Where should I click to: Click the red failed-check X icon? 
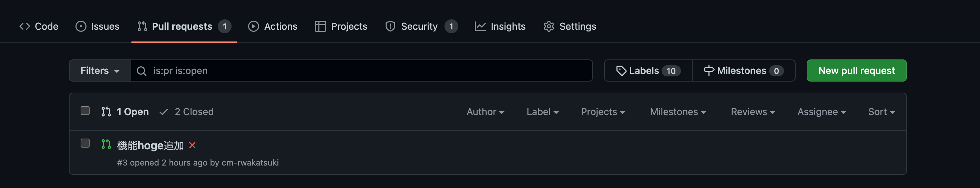(x=192, y=145)
